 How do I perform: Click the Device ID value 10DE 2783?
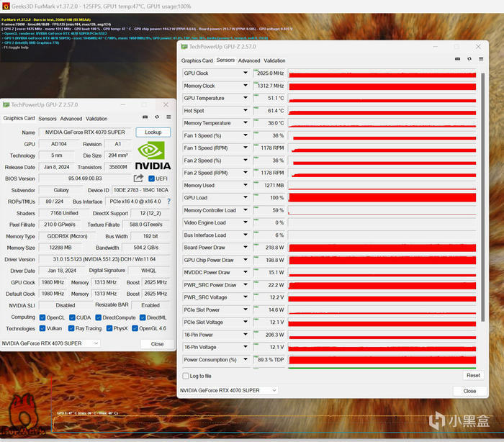(x=141, y=190)
